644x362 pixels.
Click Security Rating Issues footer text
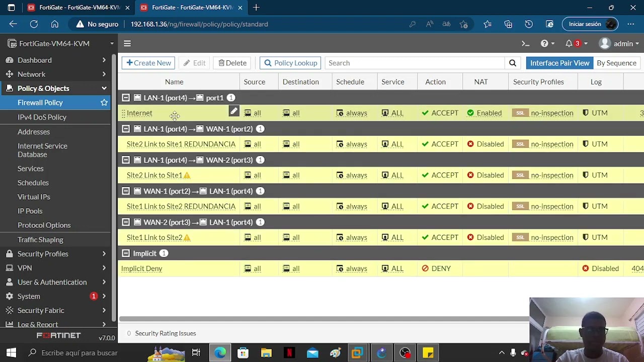(165, 333)
